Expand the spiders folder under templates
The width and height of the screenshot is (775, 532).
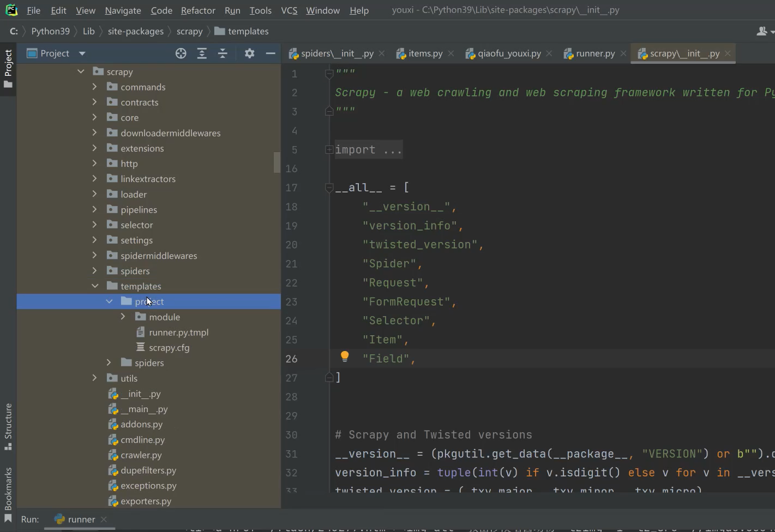(109, 362)
